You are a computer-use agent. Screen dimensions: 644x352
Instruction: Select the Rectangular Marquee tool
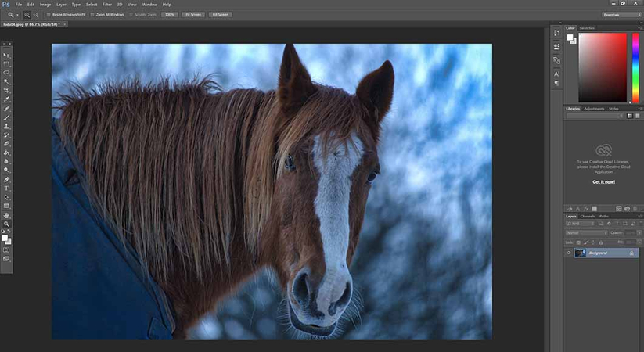[x=6, y=64]
